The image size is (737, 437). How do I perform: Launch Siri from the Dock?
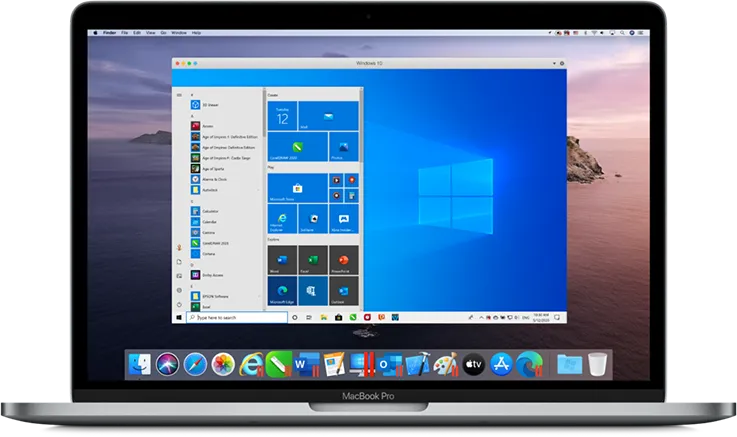[x=167, y=364]
